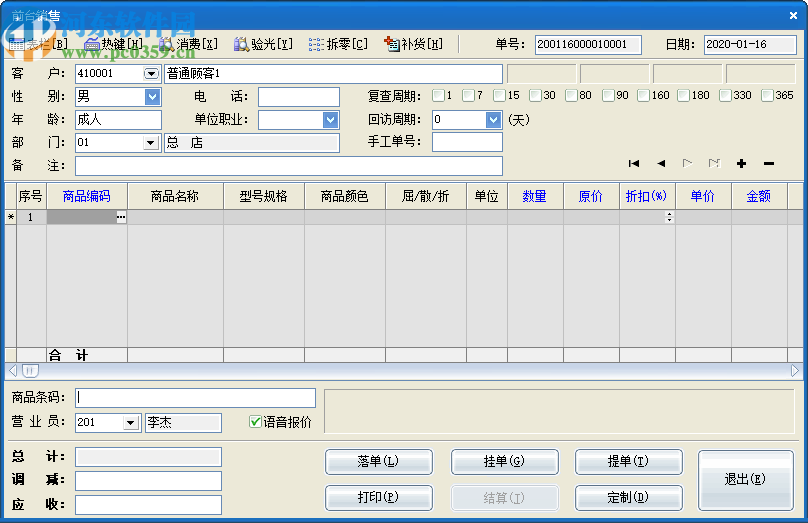Expand the 部门 department dropdown
The width and height of the screenshot is (808, 523).
150,143
